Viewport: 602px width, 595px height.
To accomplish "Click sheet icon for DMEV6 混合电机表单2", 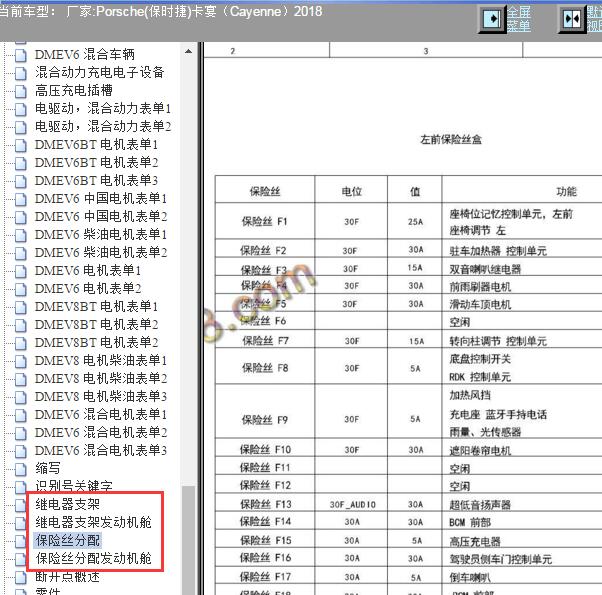I will [x=21, y=433].
